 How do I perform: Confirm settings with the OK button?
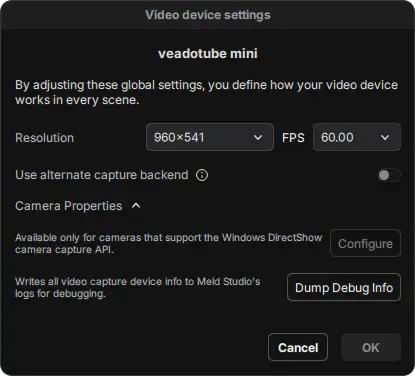pos(371,347)
